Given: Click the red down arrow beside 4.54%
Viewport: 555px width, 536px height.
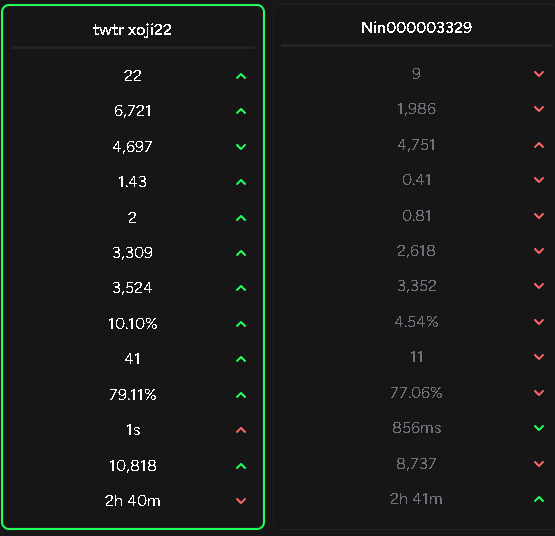Looking at the screenshot, I should click(x=539, y=322).
